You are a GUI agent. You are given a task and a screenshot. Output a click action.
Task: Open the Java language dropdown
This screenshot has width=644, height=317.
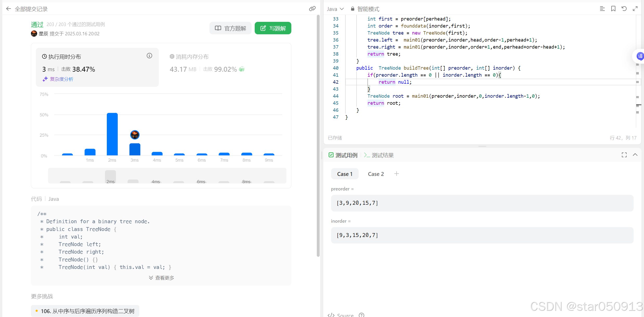pos(335,9)
